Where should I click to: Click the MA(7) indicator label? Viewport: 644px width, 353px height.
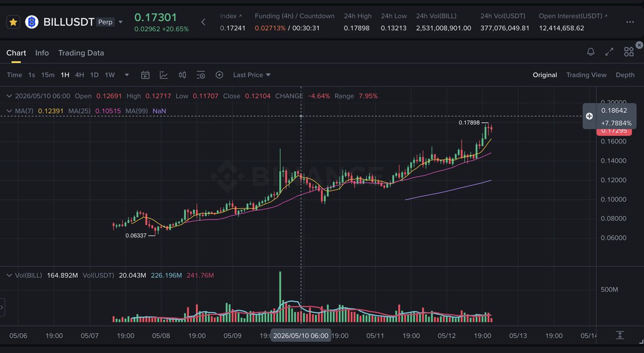coord(25,111)
